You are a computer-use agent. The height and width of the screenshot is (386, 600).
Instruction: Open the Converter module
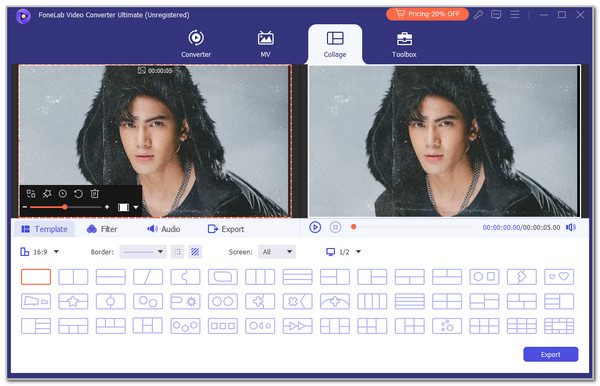coord(196,44)
